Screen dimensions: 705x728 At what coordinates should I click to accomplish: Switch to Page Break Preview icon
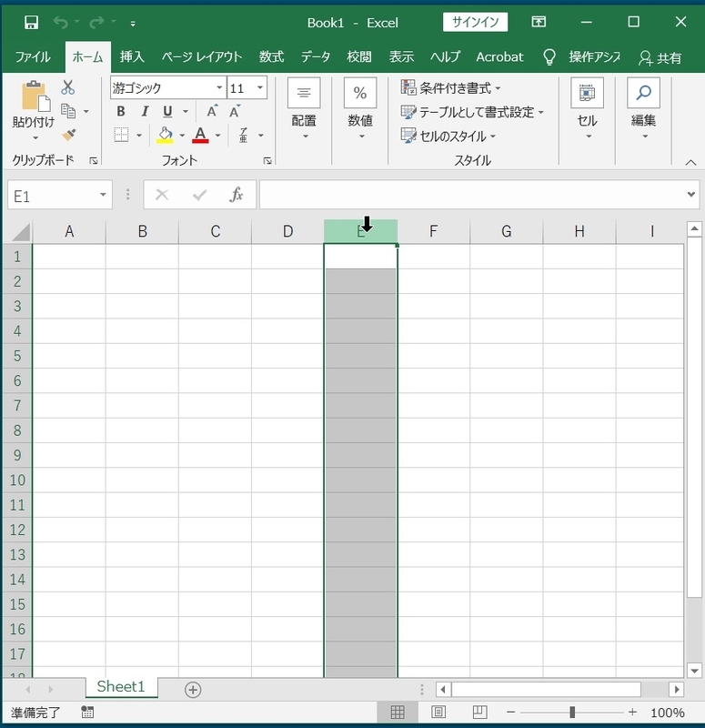pyautogui.click(x=479, y=713)
